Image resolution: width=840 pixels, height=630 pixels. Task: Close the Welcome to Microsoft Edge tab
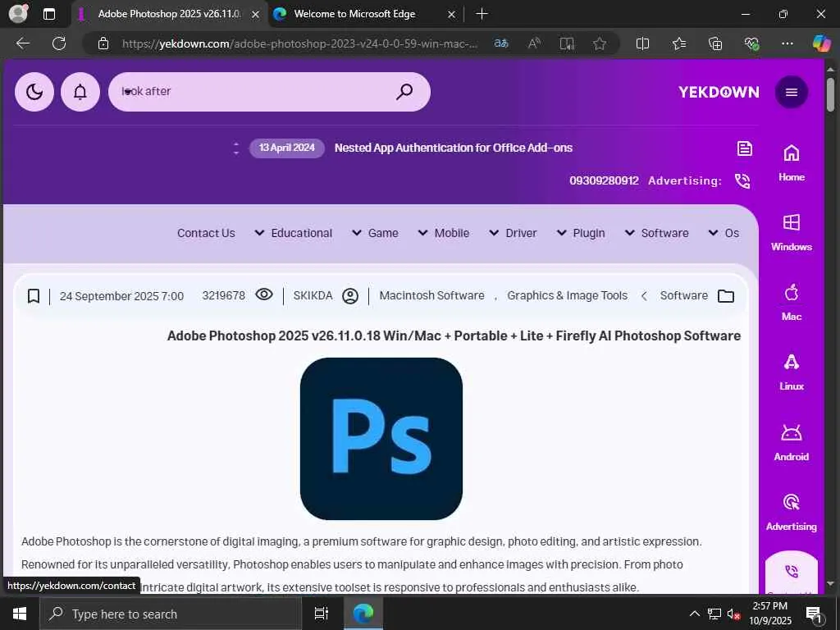tap(452, 15)
